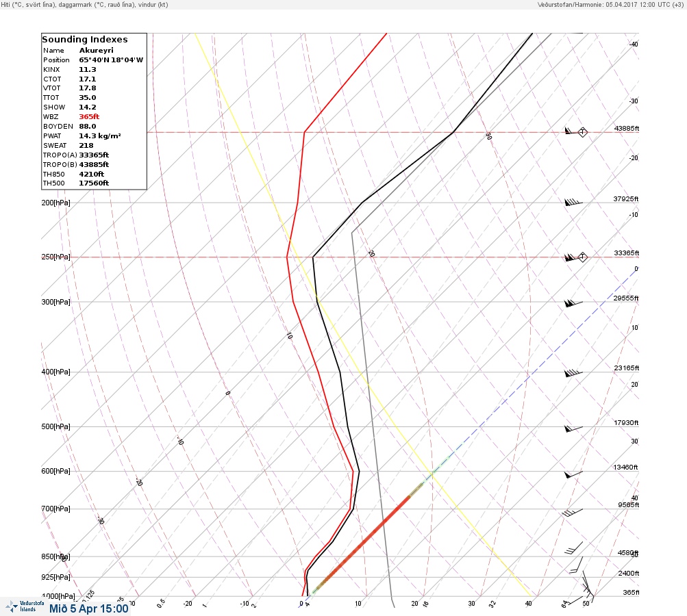Click the 13460ft height label

click(625, 467)
